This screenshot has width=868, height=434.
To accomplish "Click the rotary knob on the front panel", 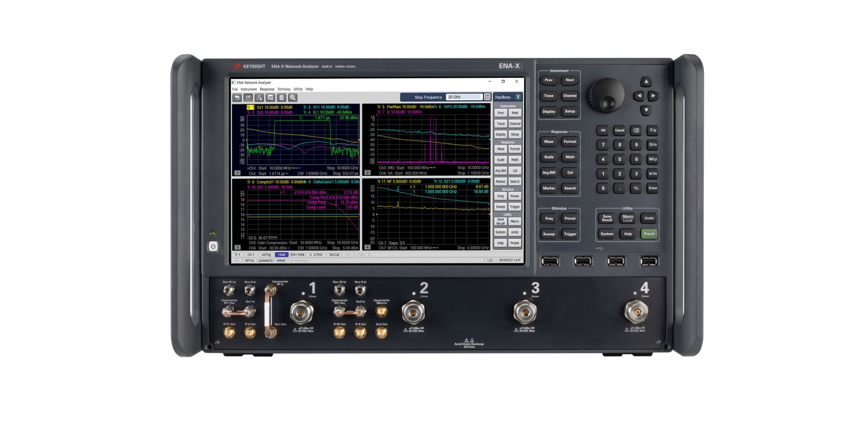I will click(606, 95).
